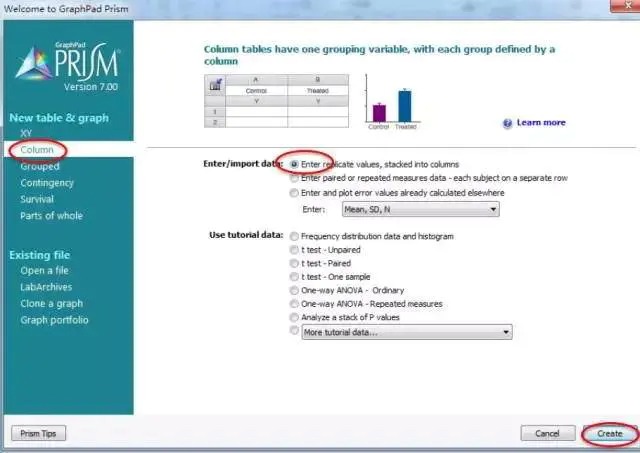The image size is (640, 453).
Task: Open the Mean, SD, N dropdown
Action: [420, 209]
